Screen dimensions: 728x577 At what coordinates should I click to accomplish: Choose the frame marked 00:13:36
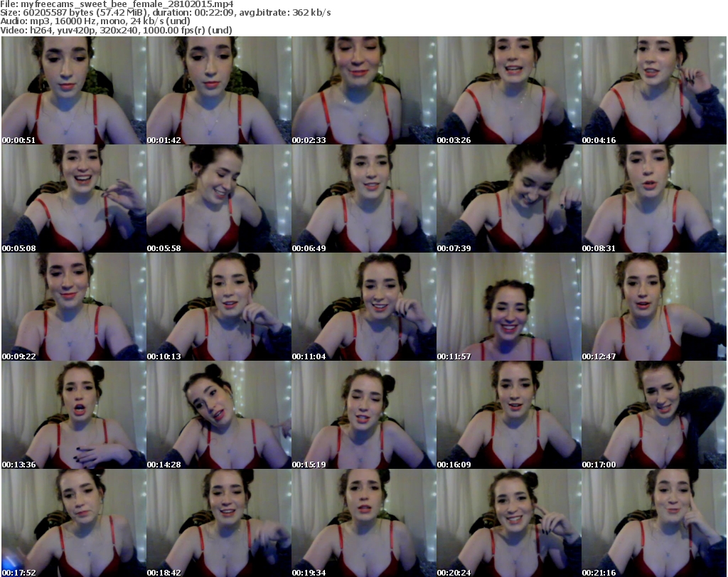pyautogui.click(x=74, y=415)
